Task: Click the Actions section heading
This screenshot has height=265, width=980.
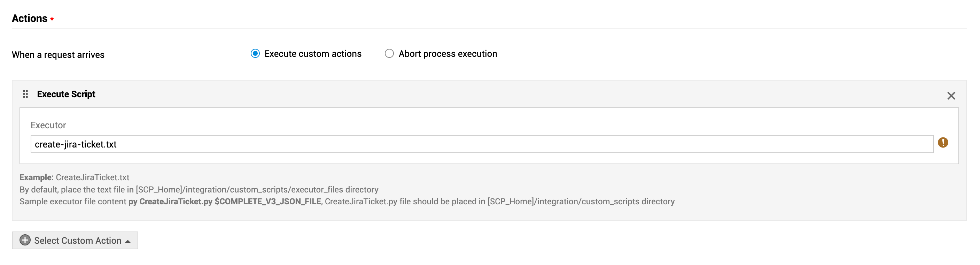Action: click(29, 18)
